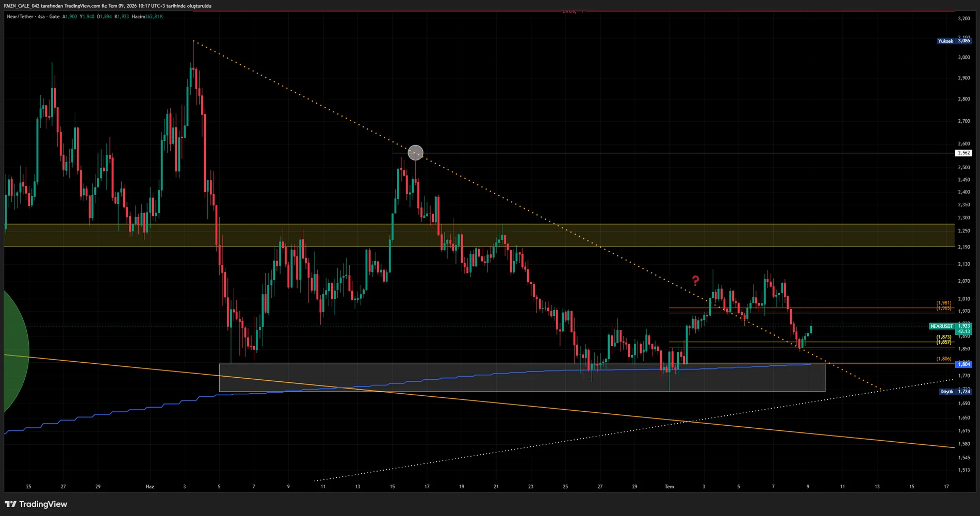Click the Düşük 1,724 low label

955,392
